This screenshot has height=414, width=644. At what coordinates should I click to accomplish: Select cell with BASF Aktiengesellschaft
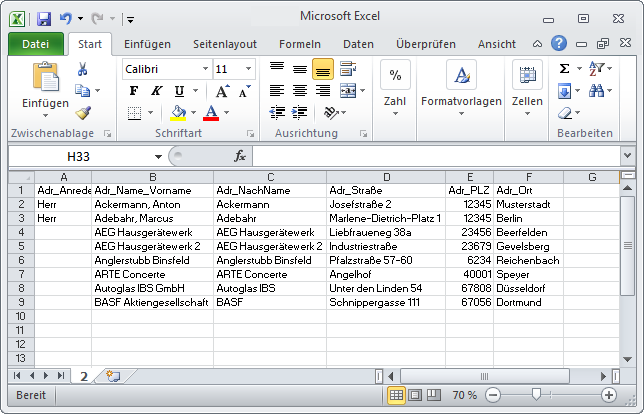pos(152,302)
